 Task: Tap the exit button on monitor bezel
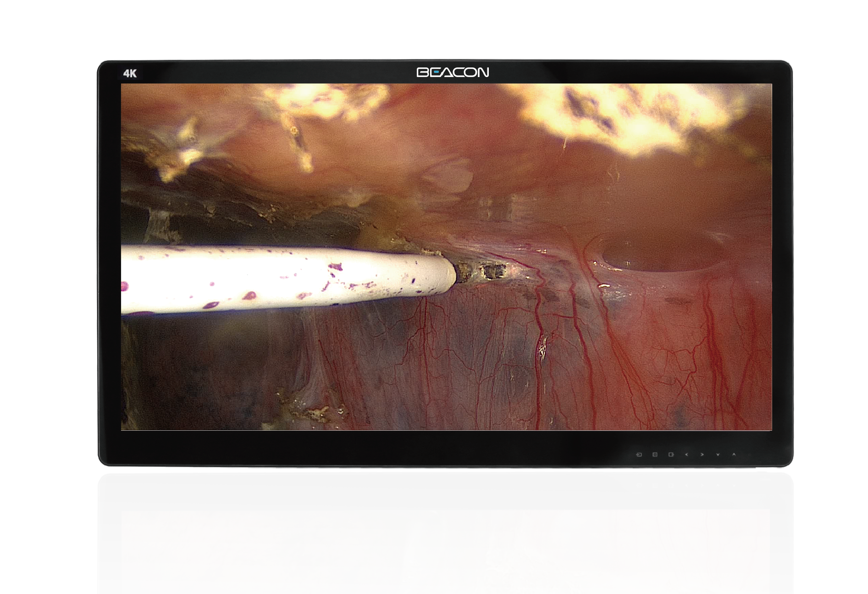[x=671, y=455]
